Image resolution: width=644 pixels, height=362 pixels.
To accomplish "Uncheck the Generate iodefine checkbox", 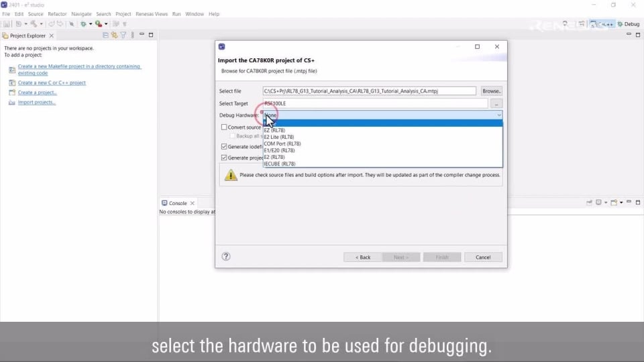I will tap(224, 146).
